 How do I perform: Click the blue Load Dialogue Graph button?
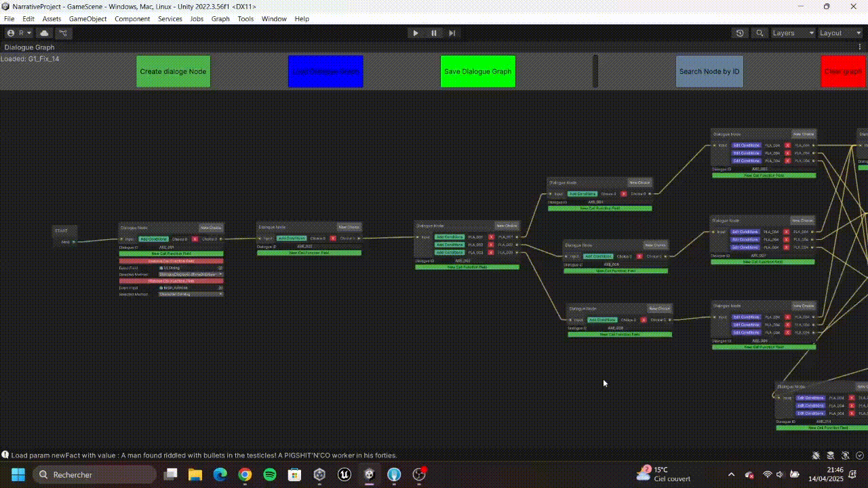pos(325,71)
